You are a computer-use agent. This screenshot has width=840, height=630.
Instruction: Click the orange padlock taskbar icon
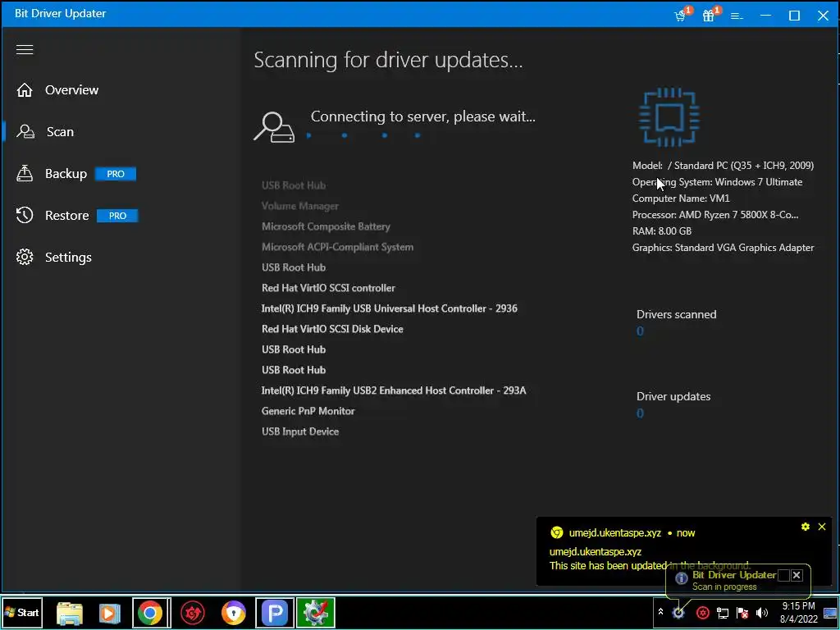point(234,613)
